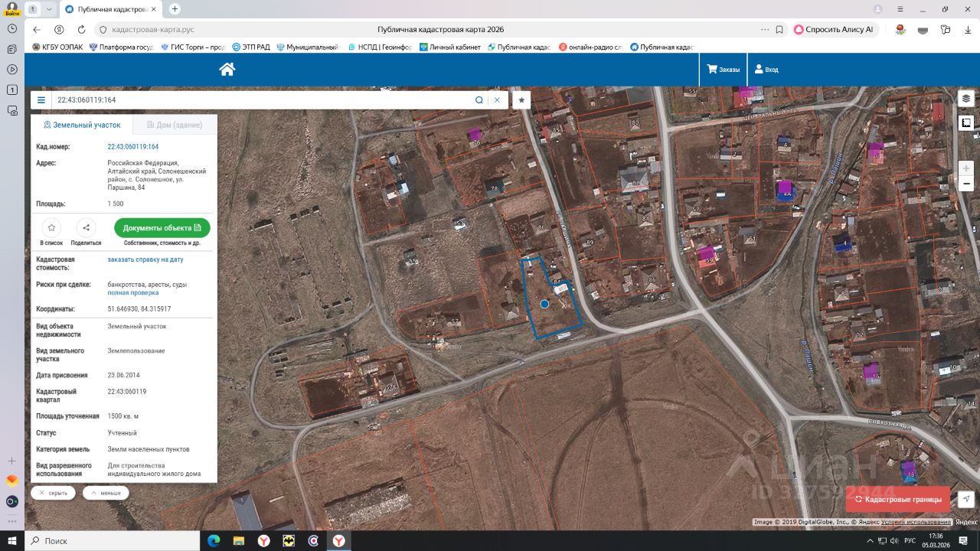Viewport: 980px width, 551px height.
Task: Select the blue parcel marker on map
Action: pos(544,304)
